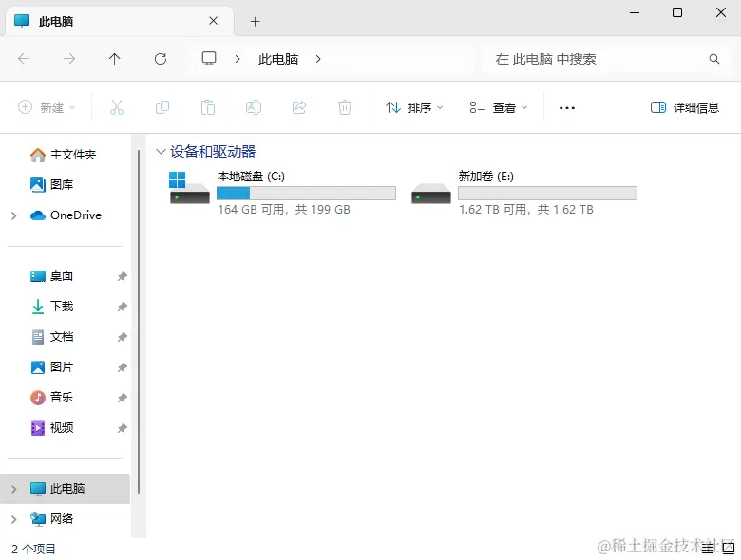
Task: Open the more options ellipsis menu
Action: tap(566, 107)
